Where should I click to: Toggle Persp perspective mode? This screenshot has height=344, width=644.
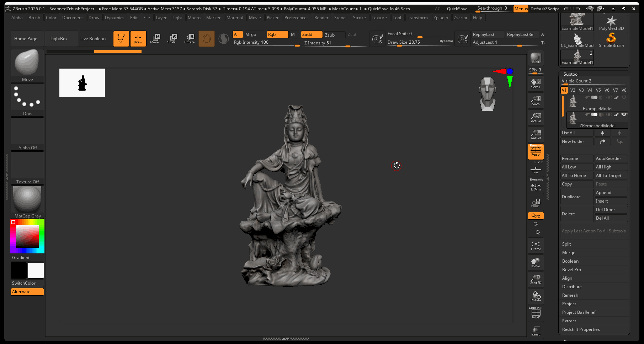tap(536, 151)
